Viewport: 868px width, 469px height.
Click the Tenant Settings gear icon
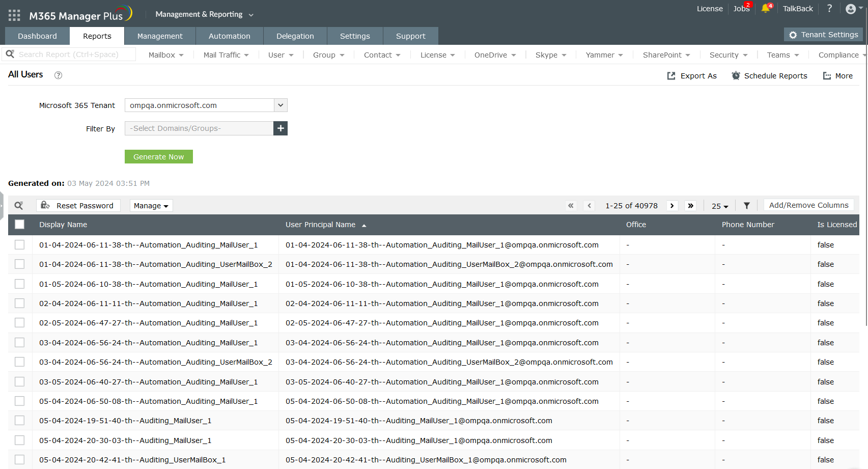tap(793, 35)
